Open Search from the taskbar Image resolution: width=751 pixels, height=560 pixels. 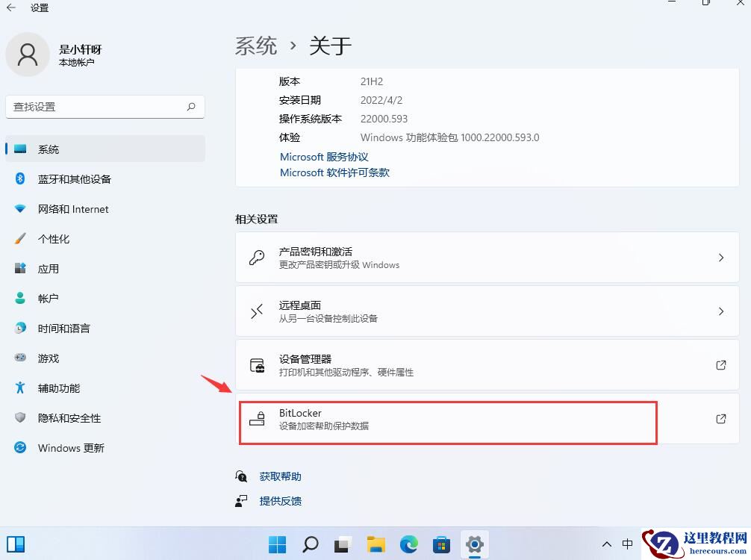(310, 544)
